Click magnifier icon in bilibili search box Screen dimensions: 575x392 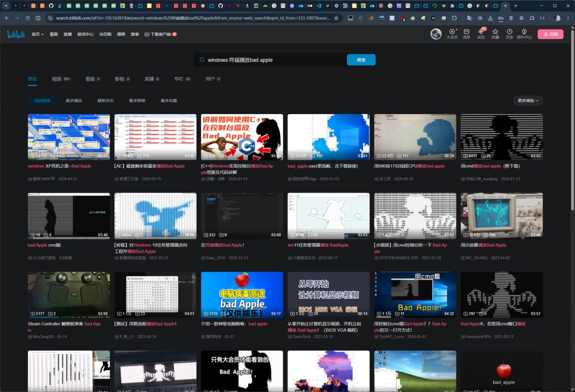[202, 60]
